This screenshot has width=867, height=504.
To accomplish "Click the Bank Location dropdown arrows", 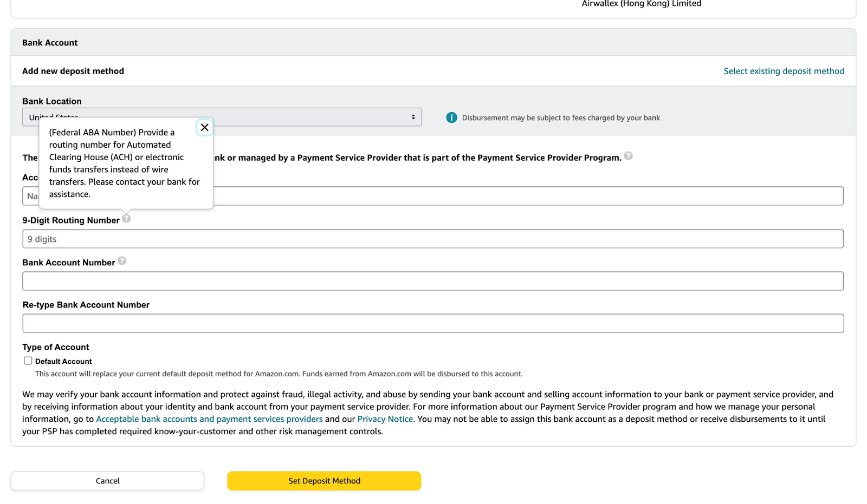I will pyautogui.click(x=413, y=117).
